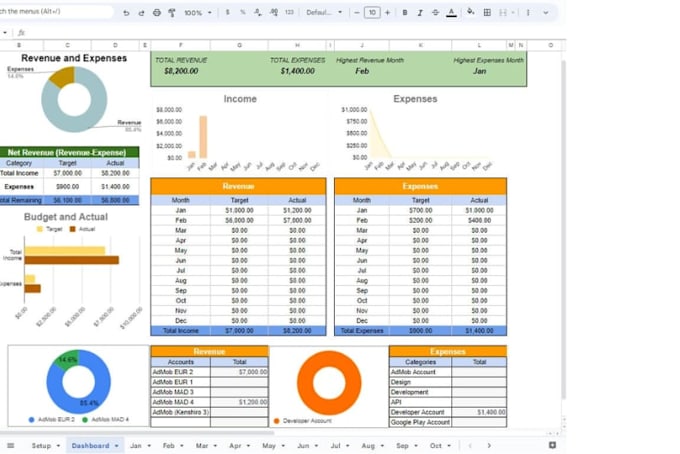This screenshot has height=454, width=680.
Task: Open the name box dropdown arrow
Action: click(x=5, y=33)
